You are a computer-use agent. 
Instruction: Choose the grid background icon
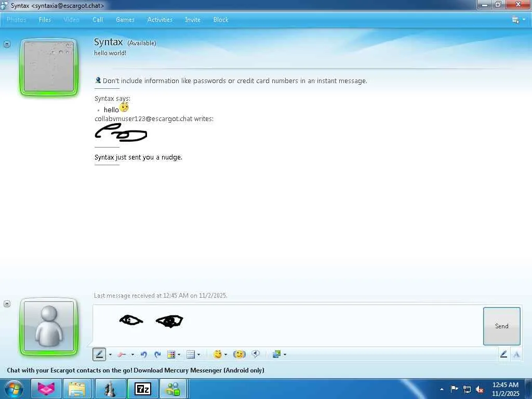pyautogui.click(x=191, y=354)
